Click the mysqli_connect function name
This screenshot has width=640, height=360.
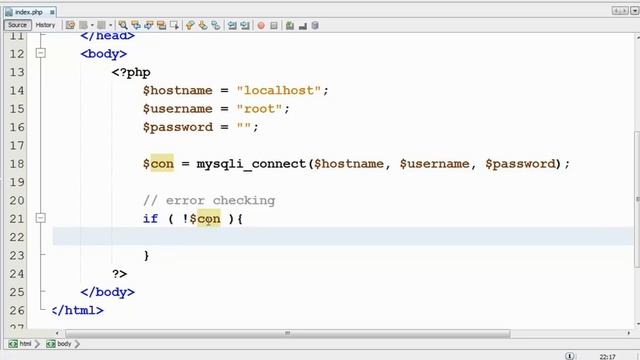(251, 164)
